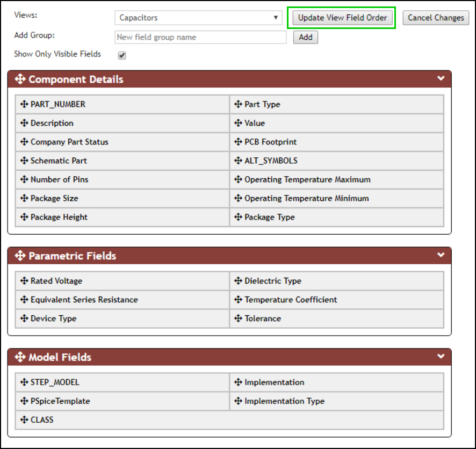Select the Dielectric Type field row

(x=336, y=281)
